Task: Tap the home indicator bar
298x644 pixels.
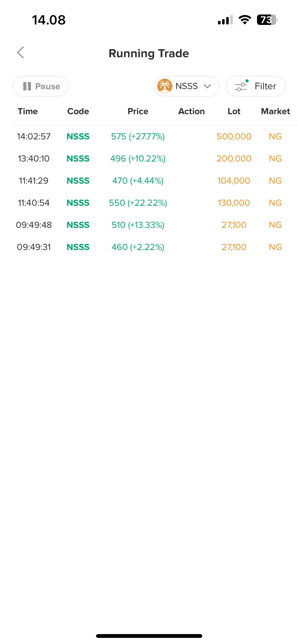Action: pos(149,636)
